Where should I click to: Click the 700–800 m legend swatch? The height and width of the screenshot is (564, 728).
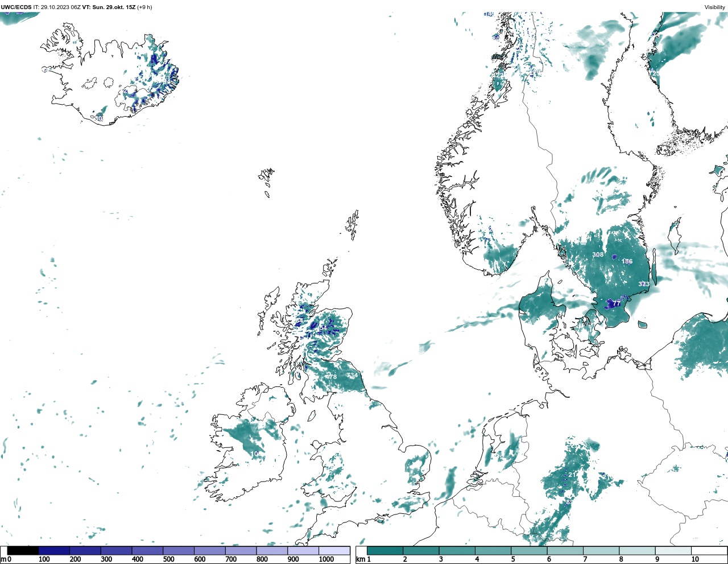tap(241, 550)
